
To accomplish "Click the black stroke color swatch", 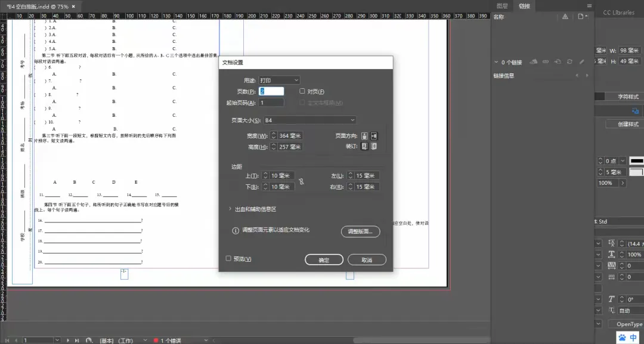I will 637,161.
